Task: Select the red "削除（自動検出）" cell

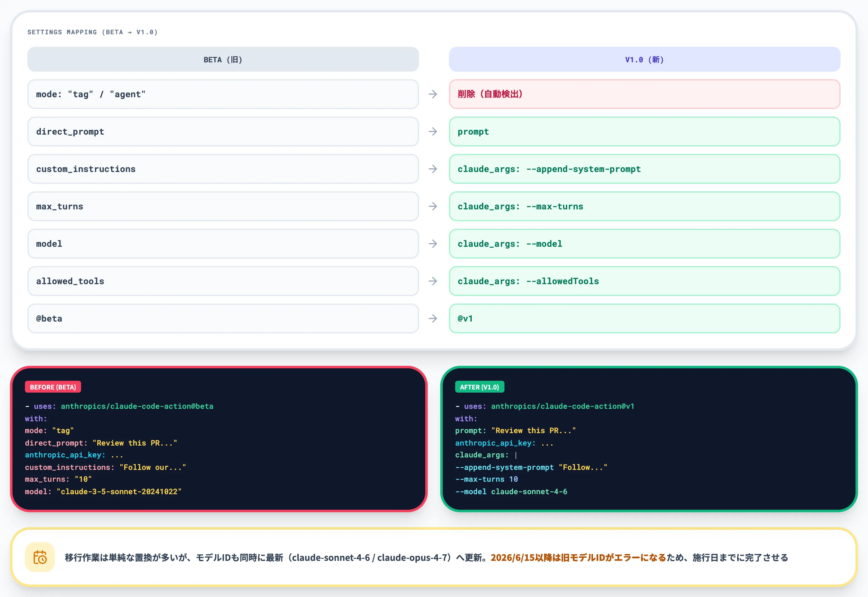Action: [x=644, y=94]
